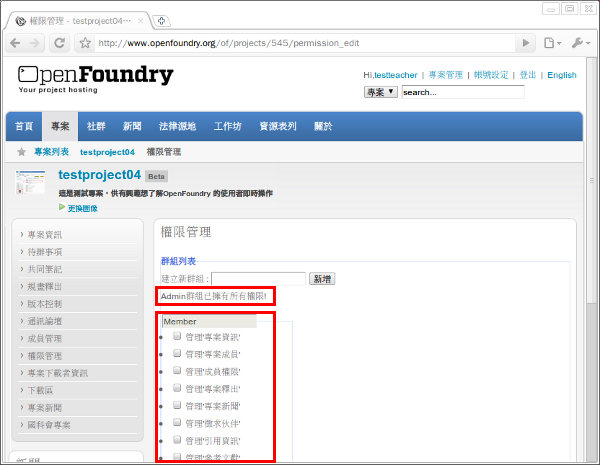Click the 專案列表 breadcrumb link
The image size is (600, 465).
click(52, 152)
